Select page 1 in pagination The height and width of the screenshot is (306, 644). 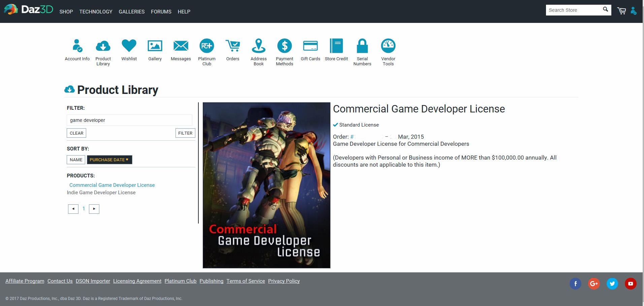pyautogui.click(x=84, y=209)
